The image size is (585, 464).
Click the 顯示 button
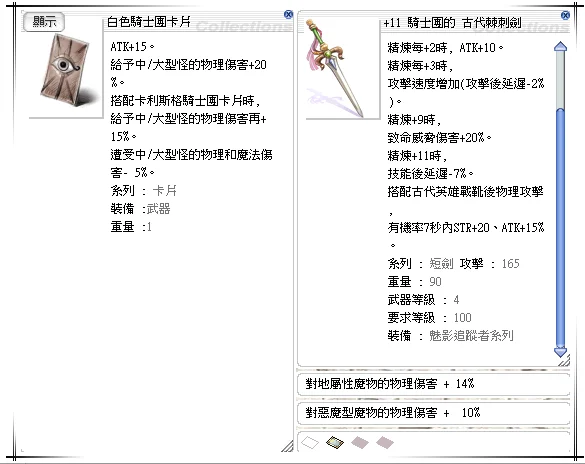tap(44, 22)
